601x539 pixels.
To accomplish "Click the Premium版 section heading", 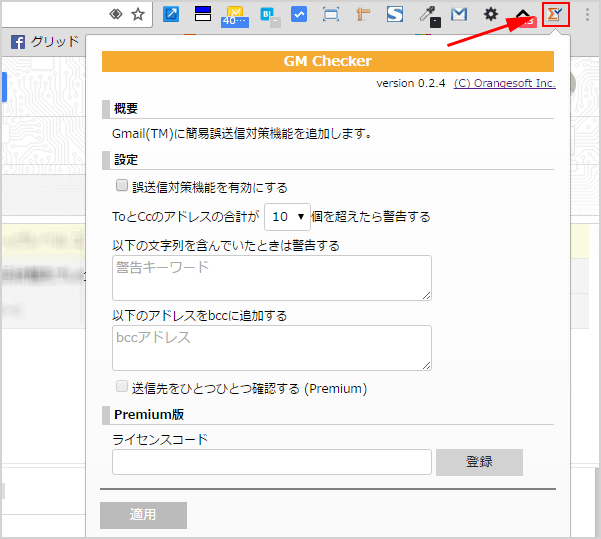I will click(149, 414).
